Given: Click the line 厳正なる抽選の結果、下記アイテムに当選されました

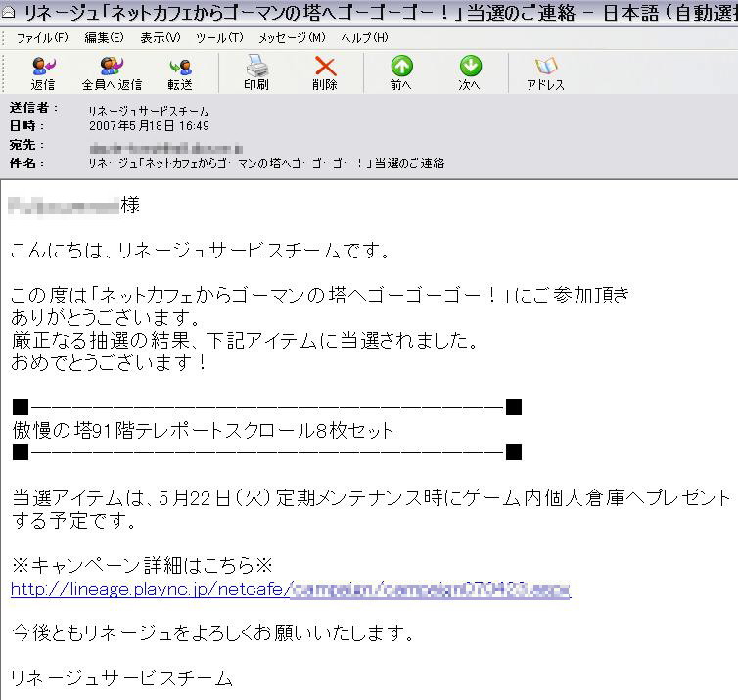Looking at the screenshot, I should pyautogui.click(x=245, y=341).
